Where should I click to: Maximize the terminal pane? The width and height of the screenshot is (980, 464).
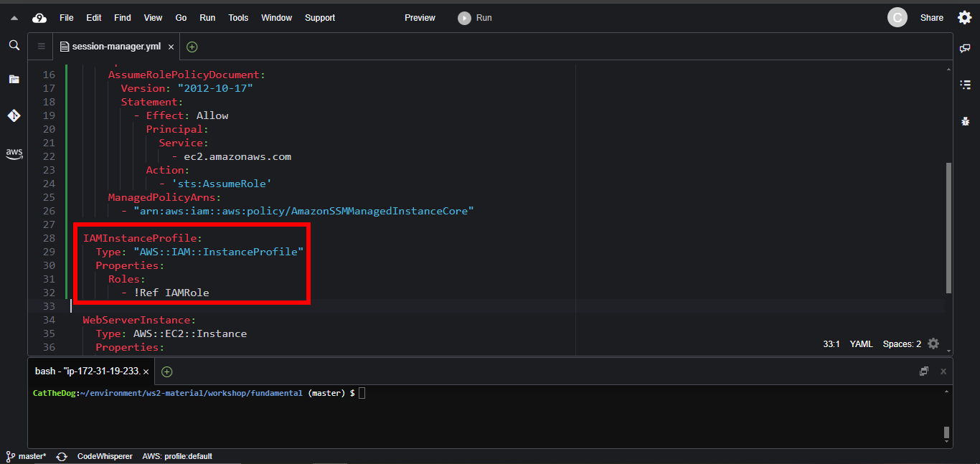click(924, 371)
